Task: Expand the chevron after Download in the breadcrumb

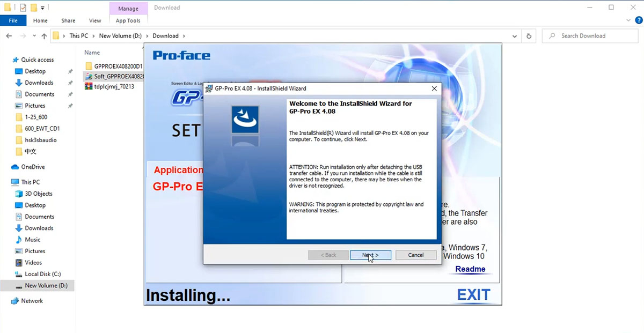Action: click(x=184, y=36)
